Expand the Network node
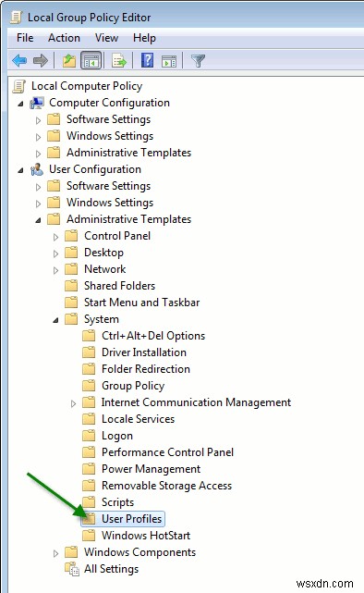This screenshot has height=593, width=364. tap(55, 270)
